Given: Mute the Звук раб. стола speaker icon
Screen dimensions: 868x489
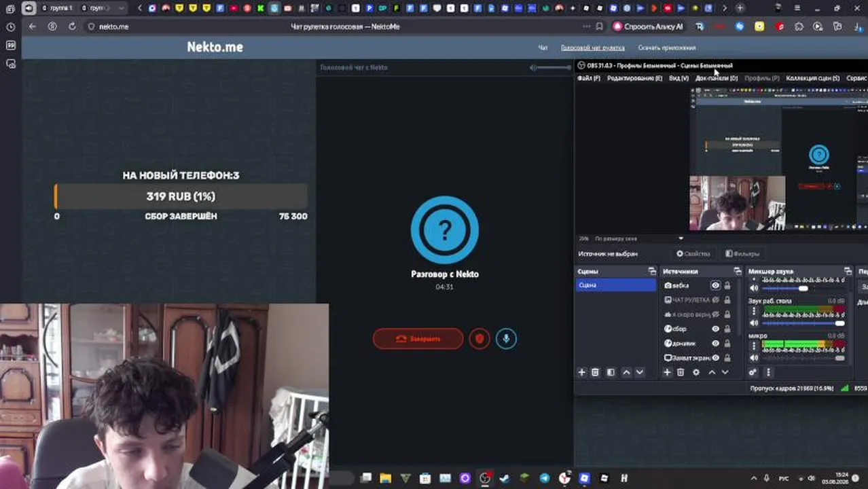Looking at the screenshot, I should coord(753,323).
